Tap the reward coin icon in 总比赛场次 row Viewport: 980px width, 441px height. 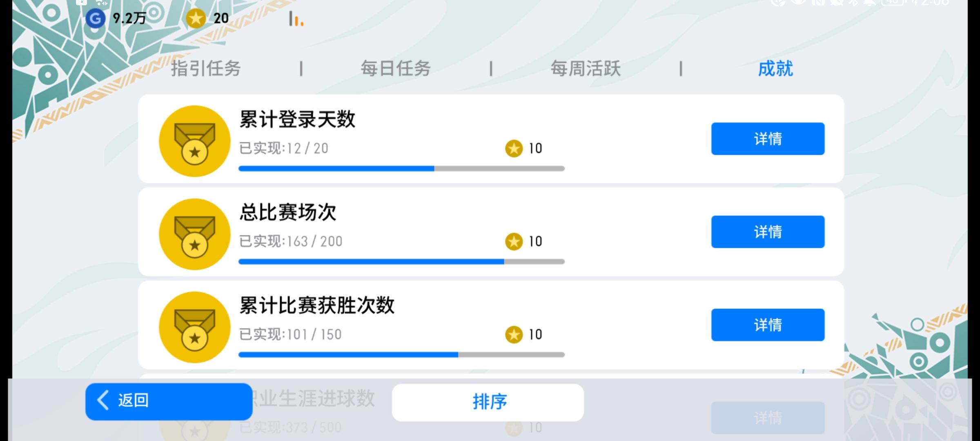pos(514,241)
